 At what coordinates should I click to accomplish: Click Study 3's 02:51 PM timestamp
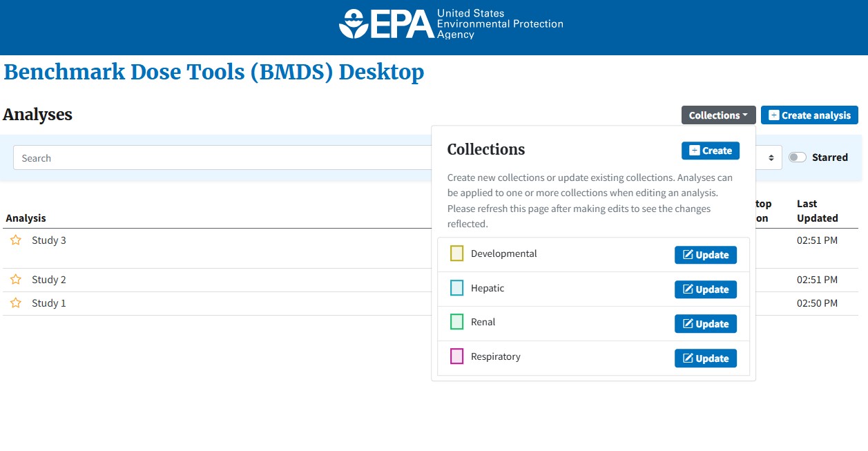point(817,240)
